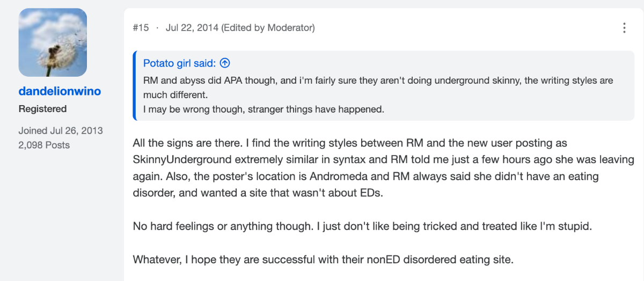644x281 pixels.
Task: Click quoted text starting RM and abyss
Action: pos(378,87)
